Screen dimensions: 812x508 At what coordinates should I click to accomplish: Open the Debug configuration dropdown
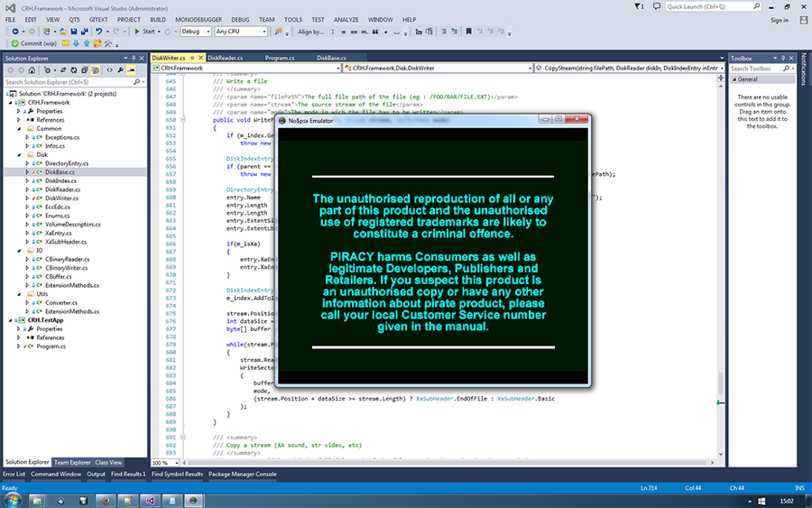[x=196, y=32]
